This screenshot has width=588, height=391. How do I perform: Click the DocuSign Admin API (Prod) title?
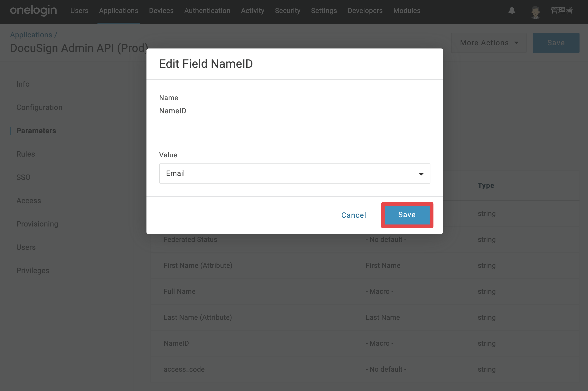79,48
